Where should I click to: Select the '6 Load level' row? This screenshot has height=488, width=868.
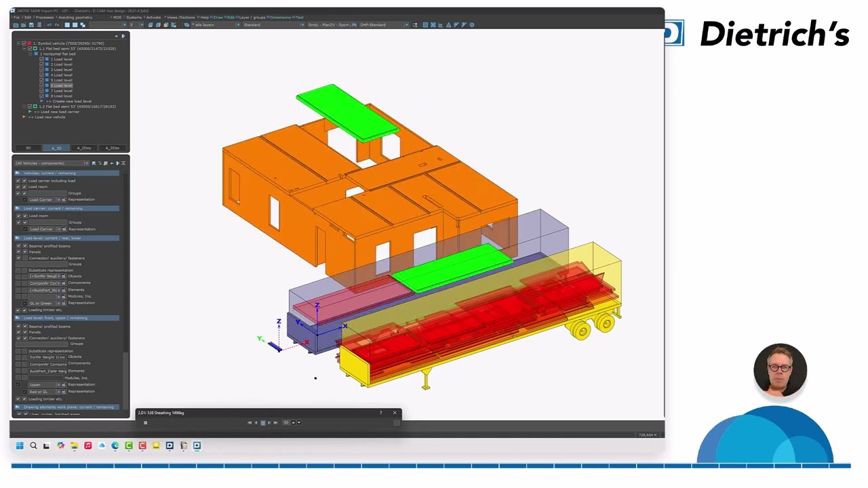tap(62, 85)
